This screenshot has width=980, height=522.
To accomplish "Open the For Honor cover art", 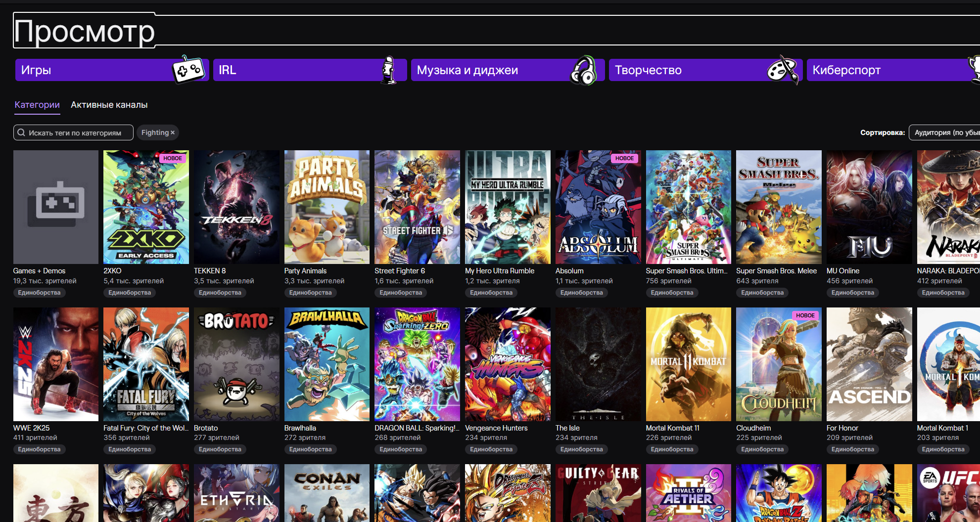I will coord(869,364).
